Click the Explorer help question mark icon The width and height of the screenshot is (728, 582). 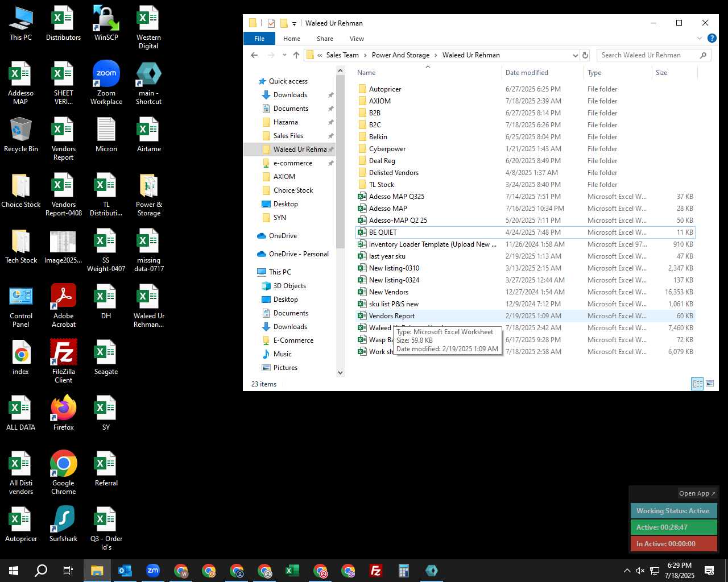(712, 39)
